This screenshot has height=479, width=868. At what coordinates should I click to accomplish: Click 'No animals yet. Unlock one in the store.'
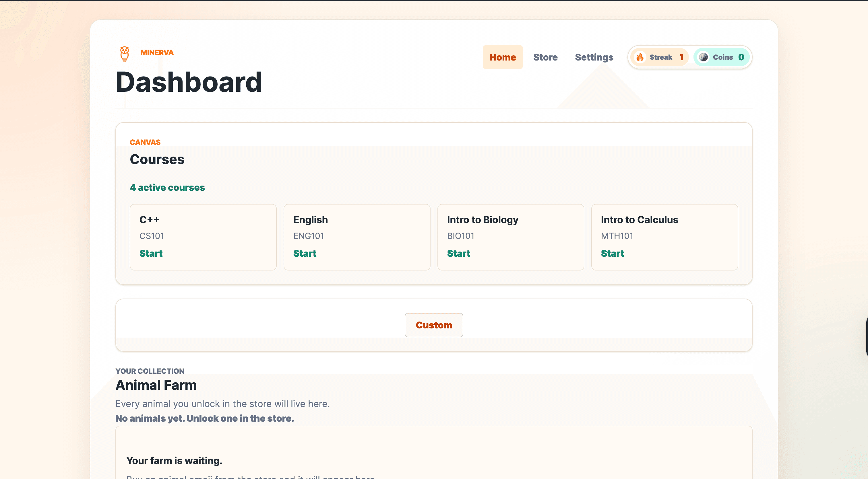pos(205,418)
